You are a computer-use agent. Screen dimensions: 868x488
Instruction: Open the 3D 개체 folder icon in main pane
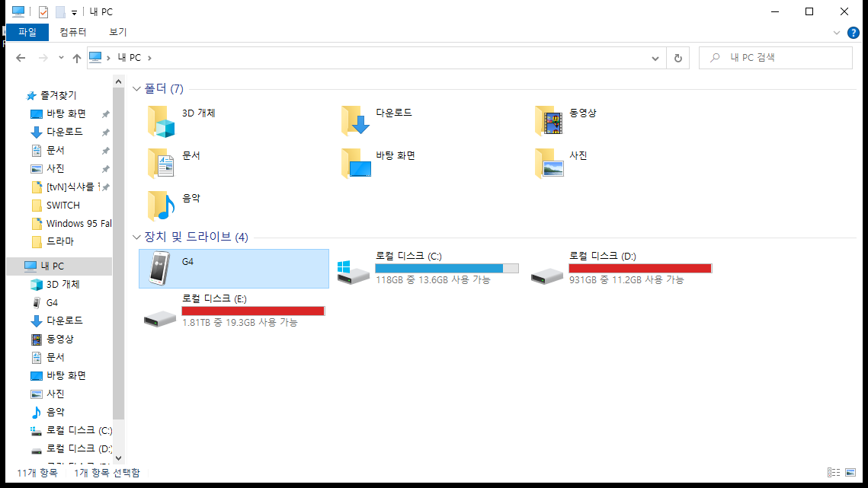pyautogui.click(x=161, y=121)
